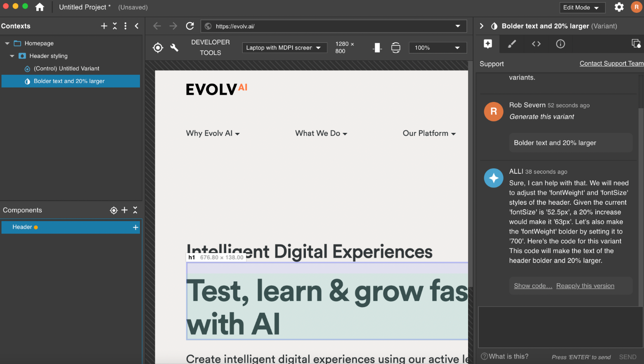Click the chat panel vertical scrollbar
Viewport: 644px width, 364px height.
click(641, 206)
